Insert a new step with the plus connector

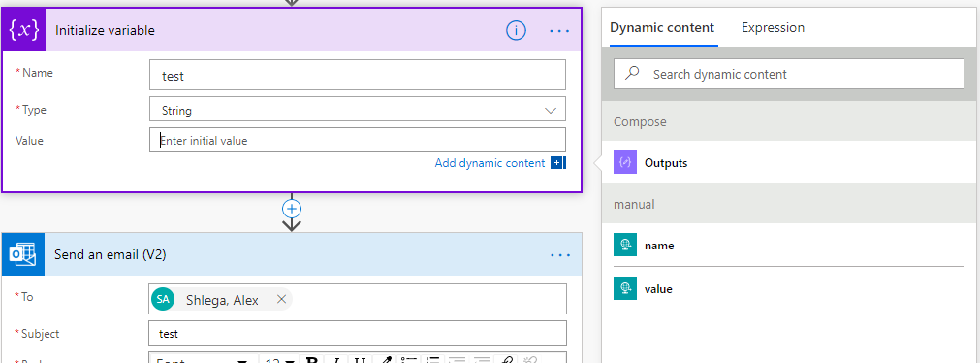point(292,208)
